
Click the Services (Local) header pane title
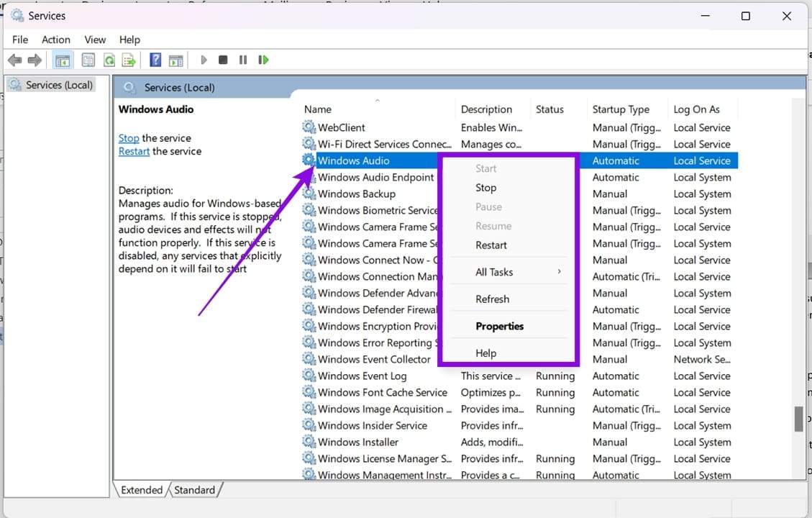(x=179, y=88)
